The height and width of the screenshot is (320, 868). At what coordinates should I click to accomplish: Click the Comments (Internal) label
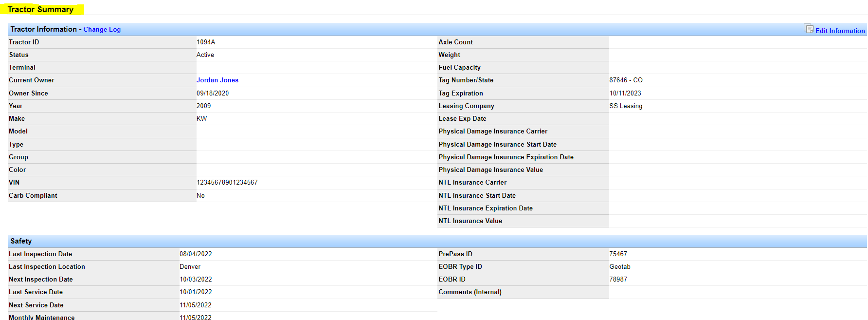470,292
